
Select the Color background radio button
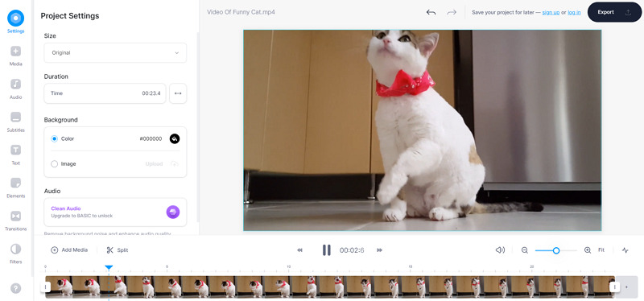point(54,138)
